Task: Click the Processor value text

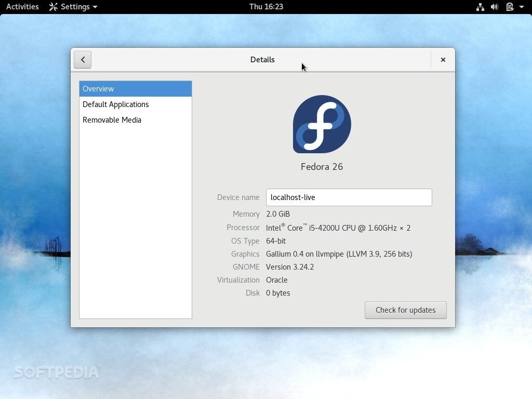Action: pyautogui.click(x=338, y=228)
